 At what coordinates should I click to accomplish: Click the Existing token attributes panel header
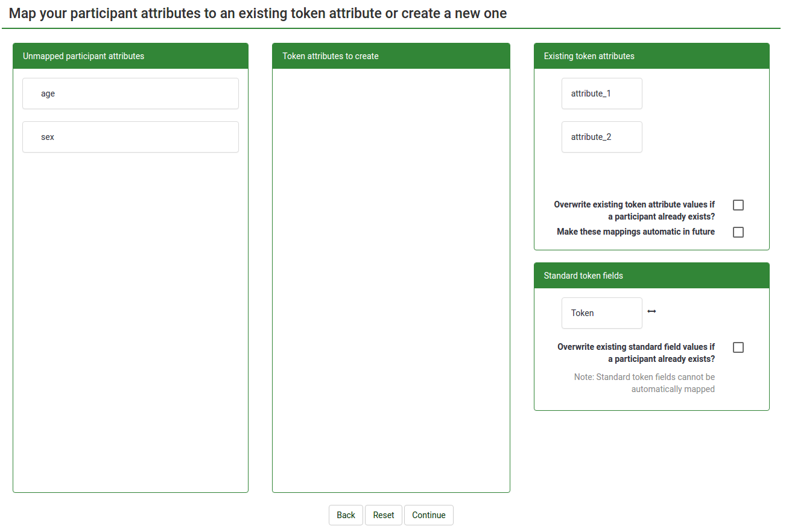click(x=651, y=56)
